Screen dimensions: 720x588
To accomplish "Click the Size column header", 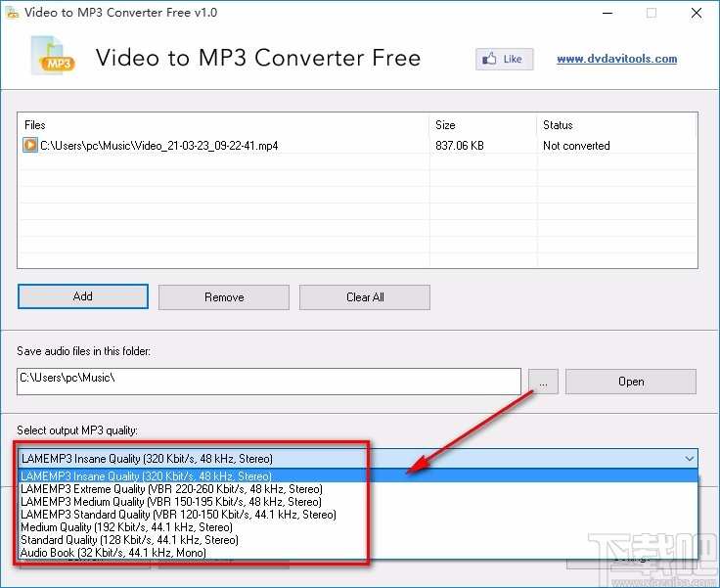I will (x=482, y=125).
